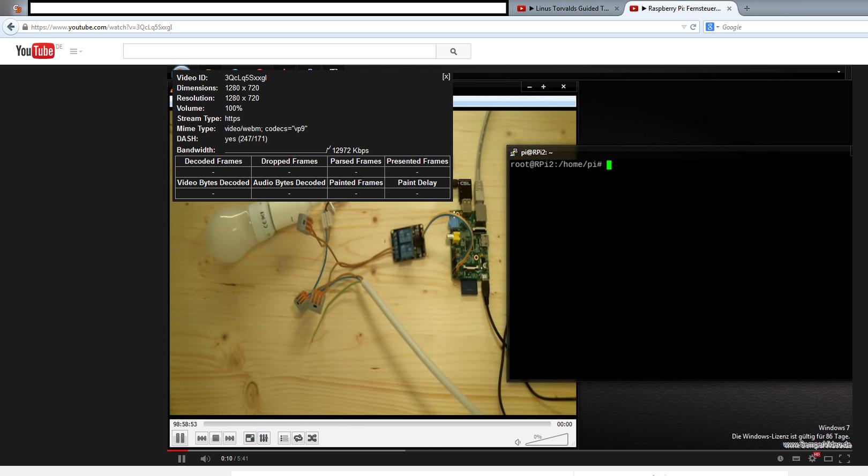Pause the YouTube video
The width and height of the screenshot is (868, 476).
click(182, 459)
